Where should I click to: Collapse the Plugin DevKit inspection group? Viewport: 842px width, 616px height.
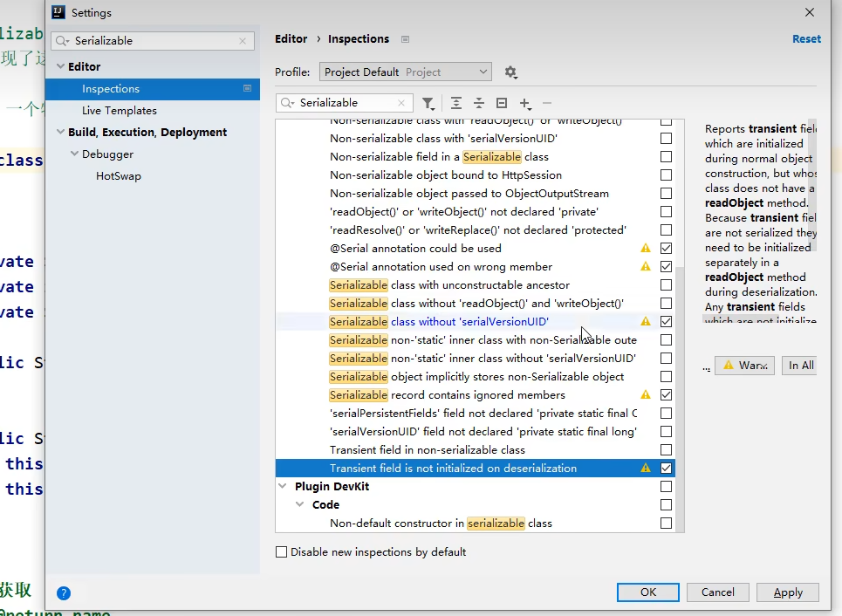[283, 487]
